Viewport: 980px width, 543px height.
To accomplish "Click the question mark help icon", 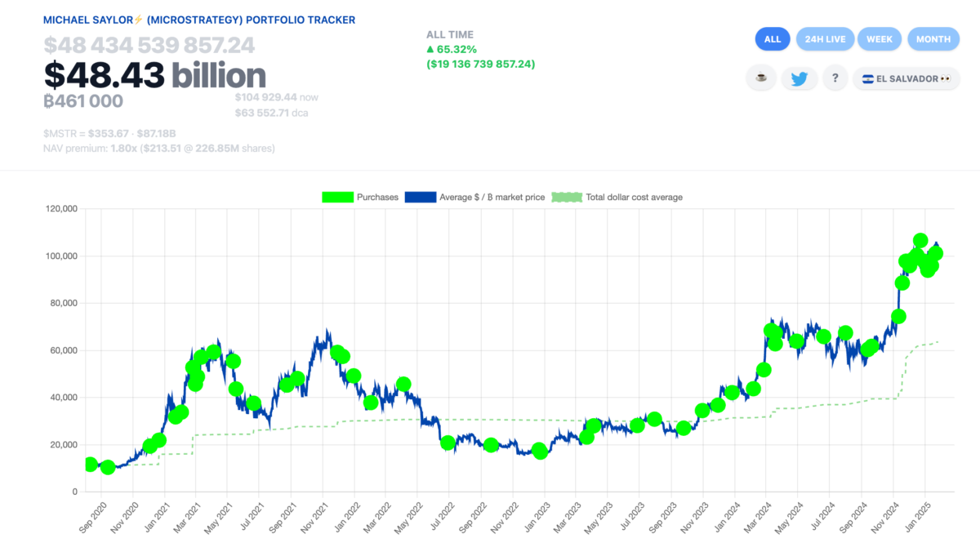I will 835,78.
